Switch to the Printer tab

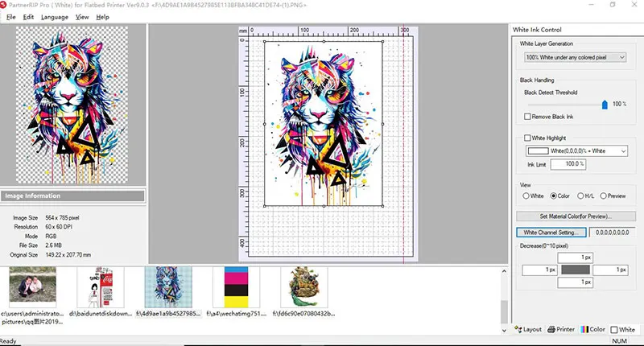[561, 329]
